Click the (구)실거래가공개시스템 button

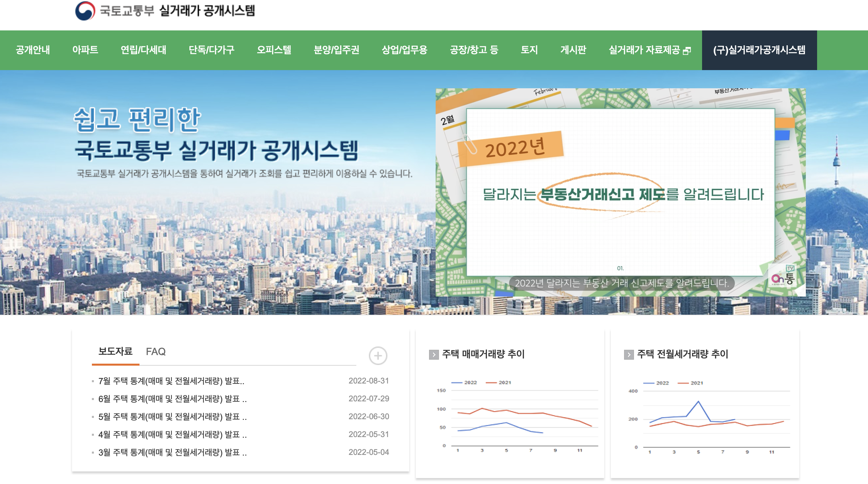(x=760, y=50)
